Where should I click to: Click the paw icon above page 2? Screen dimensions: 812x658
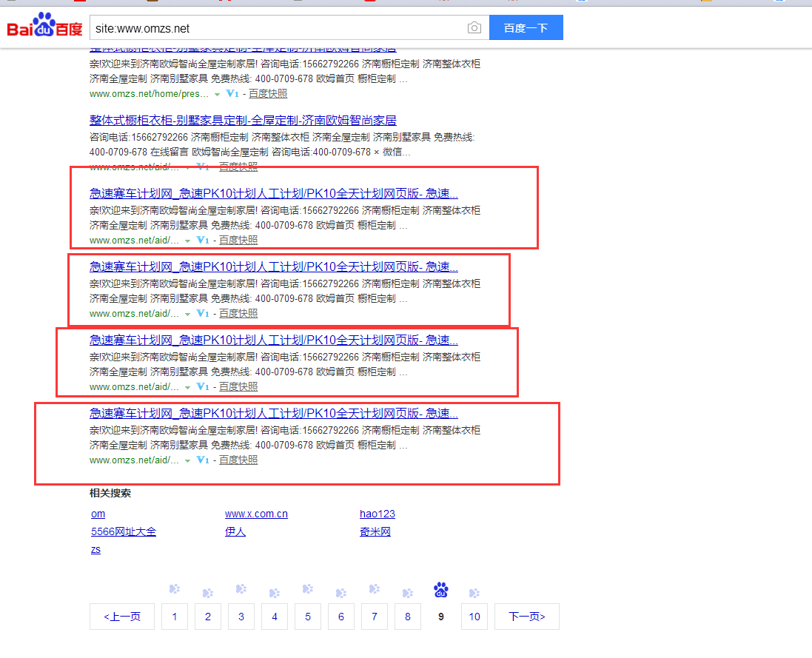tap(208, 593)
